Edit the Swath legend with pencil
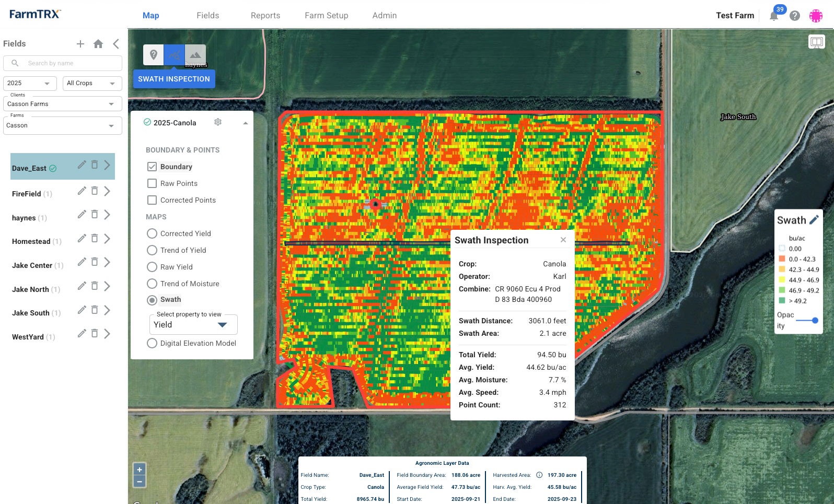Viewport: 834px width, 504px height. (x=814, y=220)
